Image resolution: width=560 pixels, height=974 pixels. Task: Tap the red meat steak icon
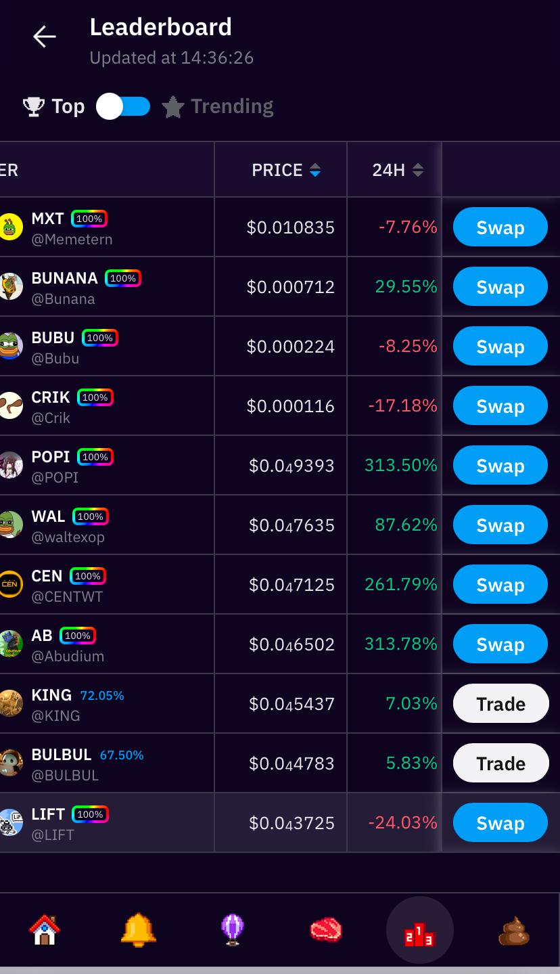326,930
